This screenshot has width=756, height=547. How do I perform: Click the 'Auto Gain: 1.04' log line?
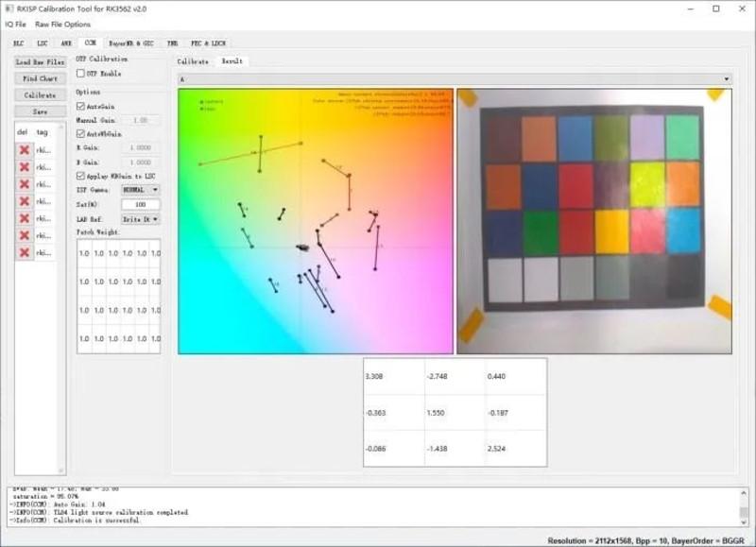57,504
